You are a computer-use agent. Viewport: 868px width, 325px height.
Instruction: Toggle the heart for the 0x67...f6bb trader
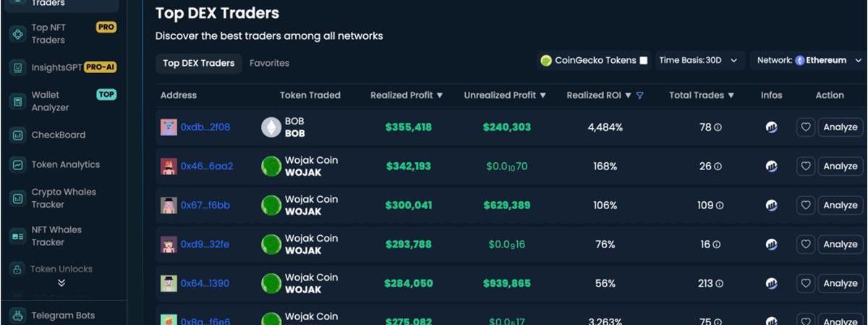(806, 206)
